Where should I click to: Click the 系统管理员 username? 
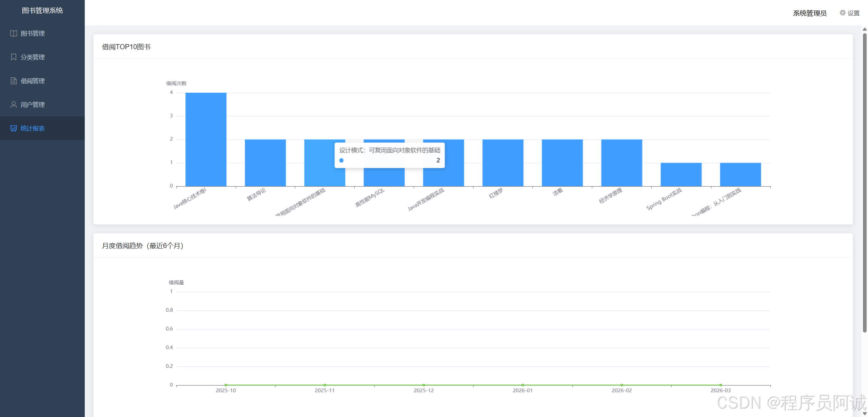coord(809,13)
